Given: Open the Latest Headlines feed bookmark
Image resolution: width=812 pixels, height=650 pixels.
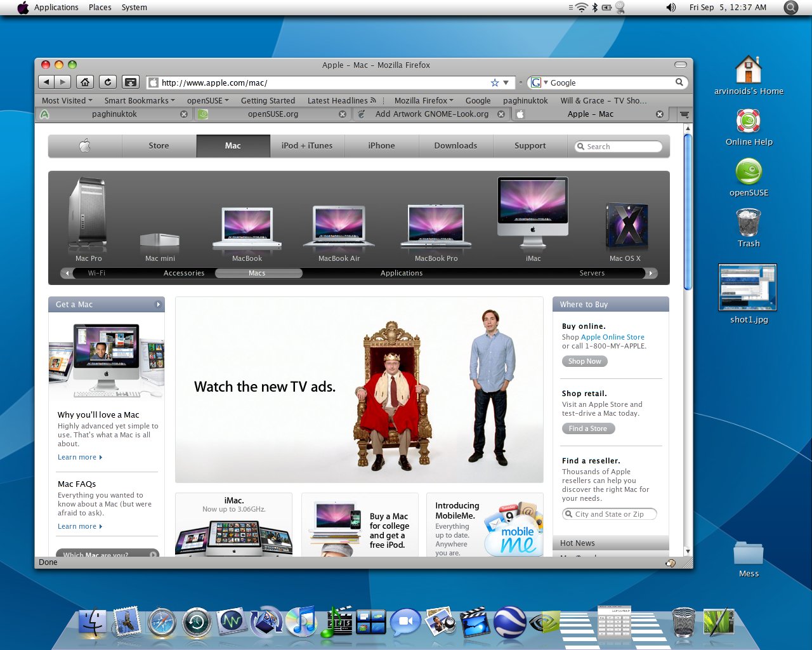Looking at the screenshot, I should click(x=341, y=100).
